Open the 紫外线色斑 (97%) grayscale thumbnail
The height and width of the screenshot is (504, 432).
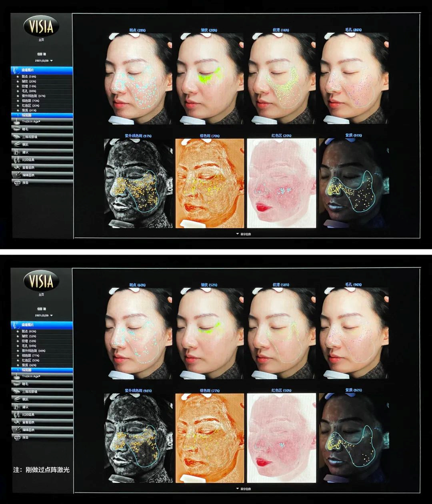138,183
